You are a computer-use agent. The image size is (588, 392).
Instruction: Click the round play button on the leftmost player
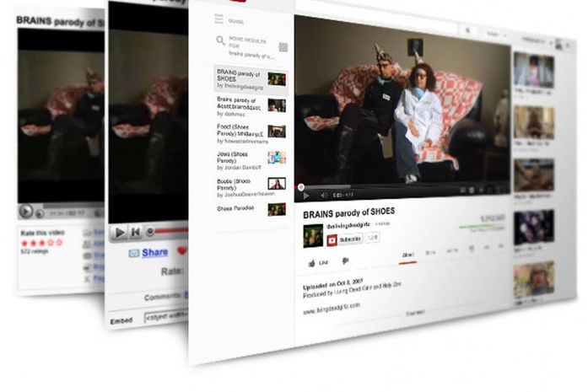[26, 212]
